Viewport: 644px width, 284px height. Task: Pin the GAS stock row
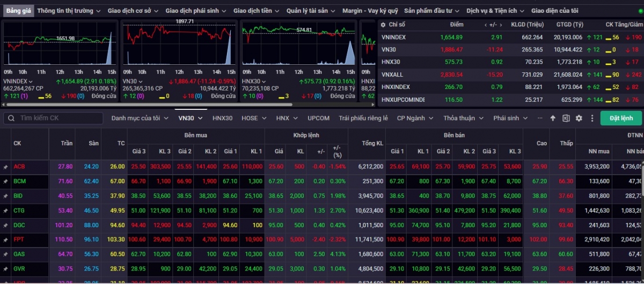5,254
